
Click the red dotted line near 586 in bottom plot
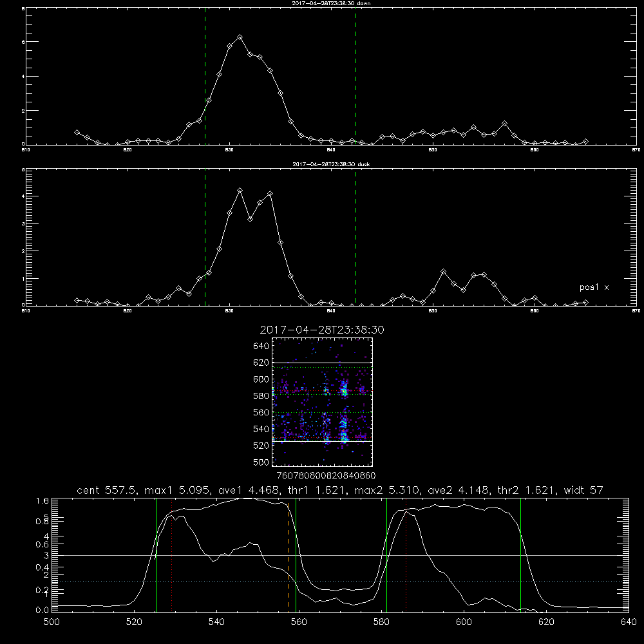pos(406,555)
